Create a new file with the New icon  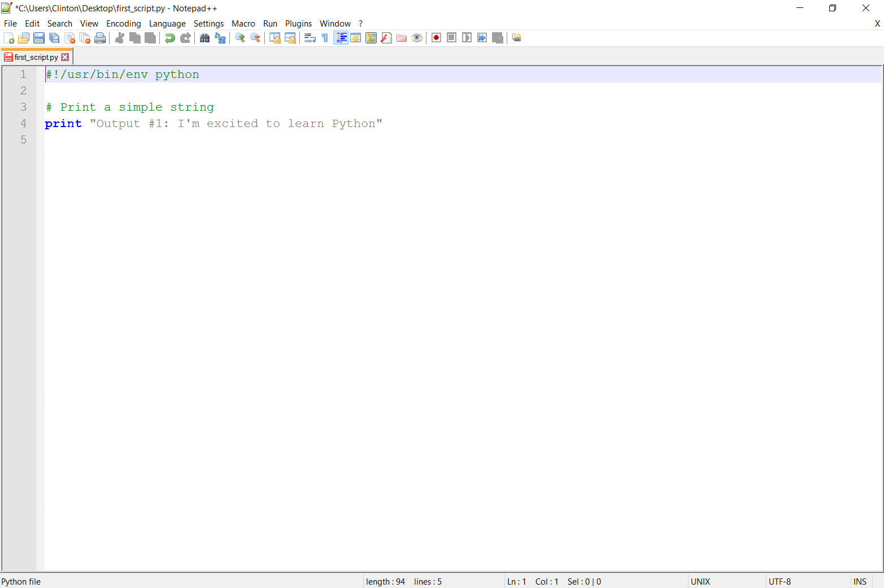point(9,38)
